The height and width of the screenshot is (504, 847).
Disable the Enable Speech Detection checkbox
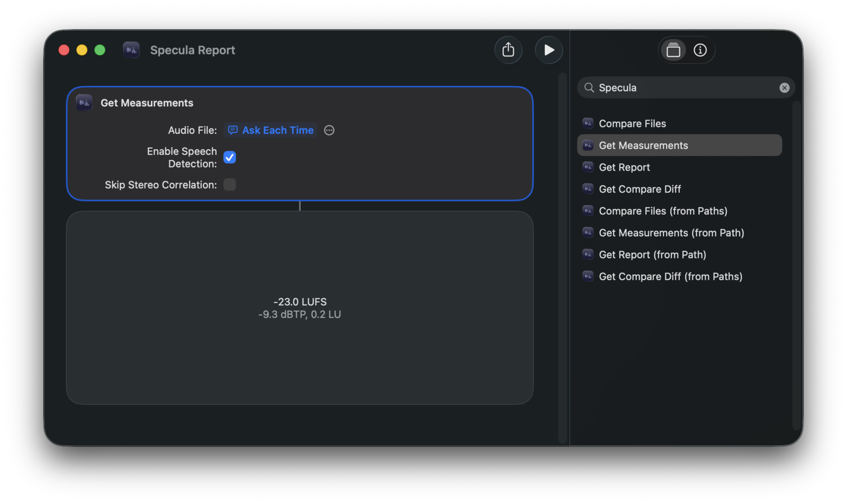pyautogui.click(x=229, y=157)
